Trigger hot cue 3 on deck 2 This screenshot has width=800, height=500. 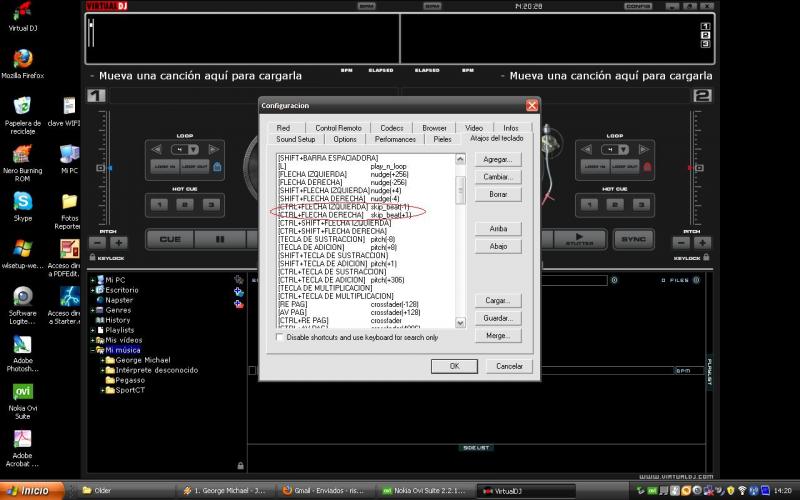(641, 205)
